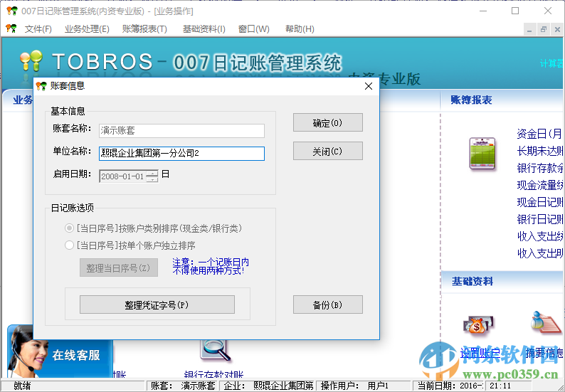Select 按账户类别排序 radio option
The width and height of the screenshot is (565, 392).
coord(69,228)
